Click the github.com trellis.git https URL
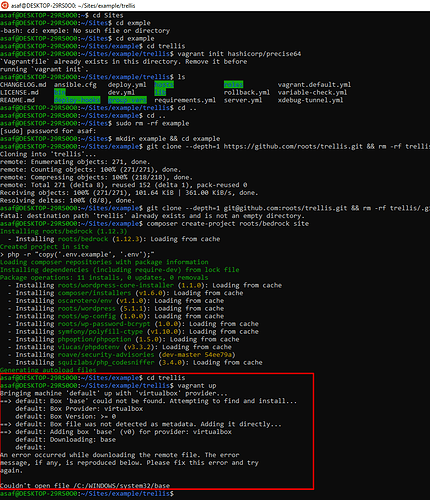This screenshot has width=430, height=500. tap(293, 146)
